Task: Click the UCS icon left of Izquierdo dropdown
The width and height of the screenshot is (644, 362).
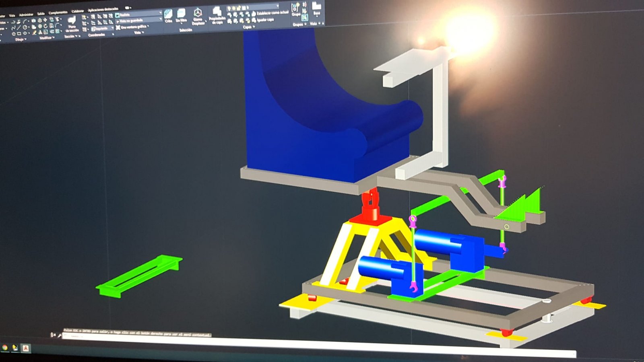Action: 85,29
